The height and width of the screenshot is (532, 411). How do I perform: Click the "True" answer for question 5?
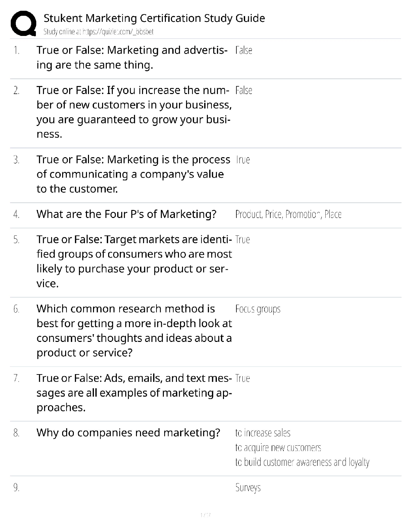[242, 240]
